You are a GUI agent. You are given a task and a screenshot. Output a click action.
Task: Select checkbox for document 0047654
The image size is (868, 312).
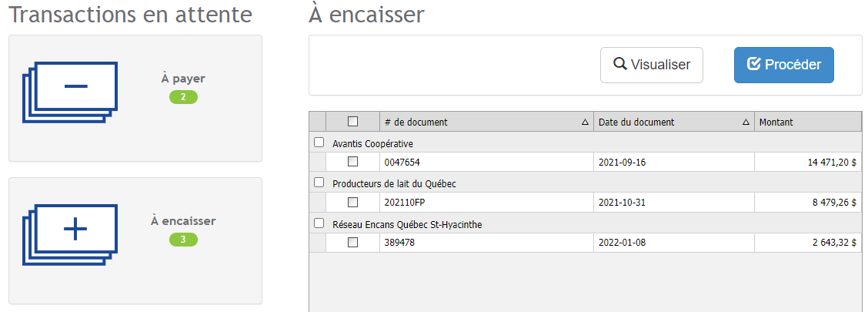coord(353,162)
